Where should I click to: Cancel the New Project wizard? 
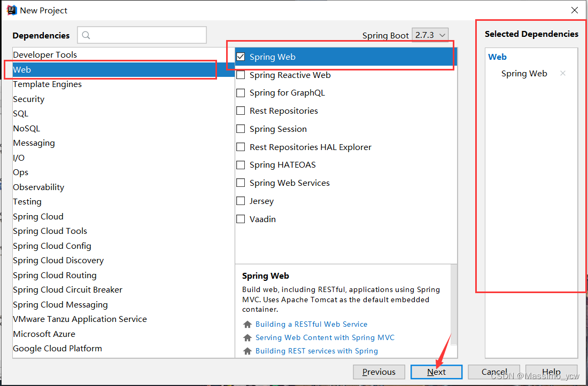[494, 372]
